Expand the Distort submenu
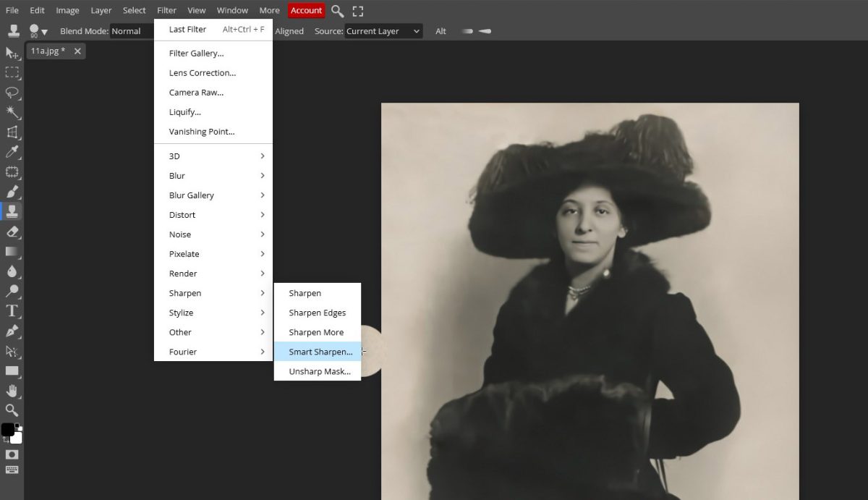Screen dimensions: 868x500 click(213, 215)
